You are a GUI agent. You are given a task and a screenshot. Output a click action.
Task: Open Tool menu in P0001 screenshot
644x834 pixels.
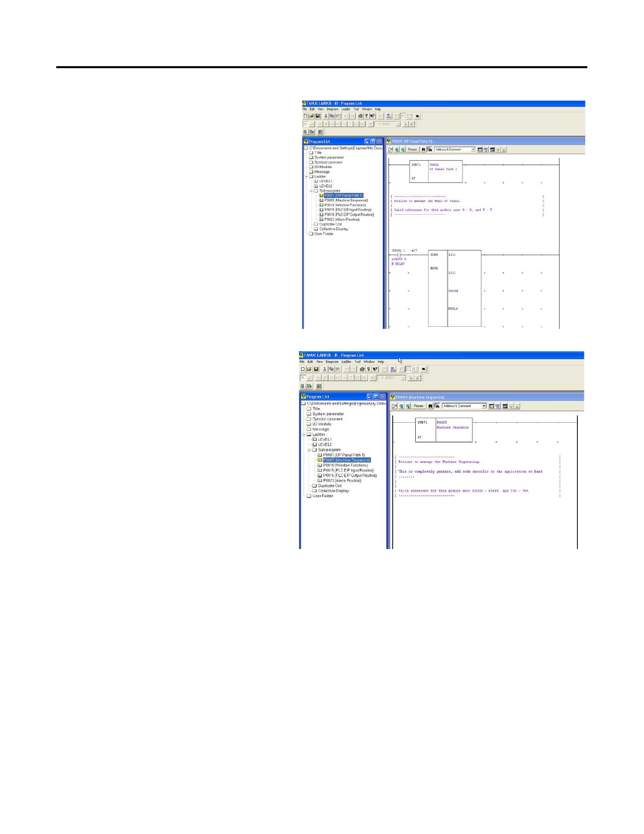[x=356, y=109]
